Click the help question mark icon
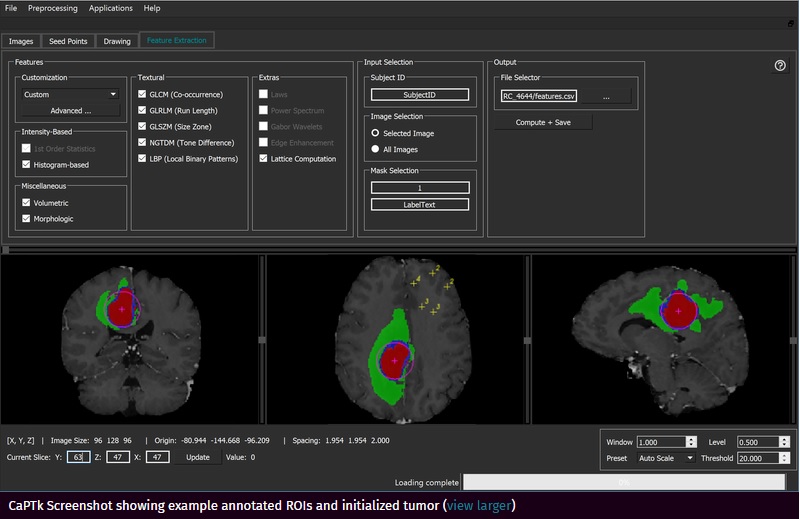This screenshot has height=519, width=800. 780,66
